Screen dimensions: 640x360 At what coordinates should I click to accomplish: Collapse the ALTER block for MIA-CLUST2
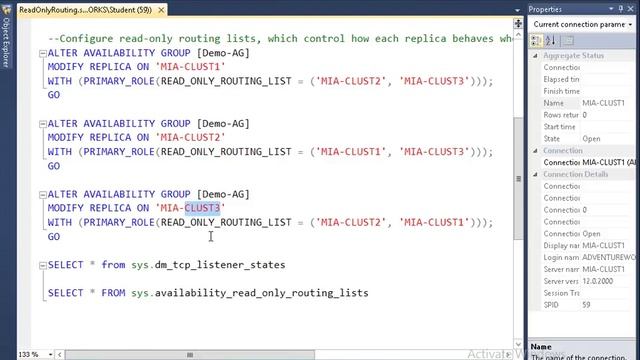pyautogui.click(x=42, y=124)
